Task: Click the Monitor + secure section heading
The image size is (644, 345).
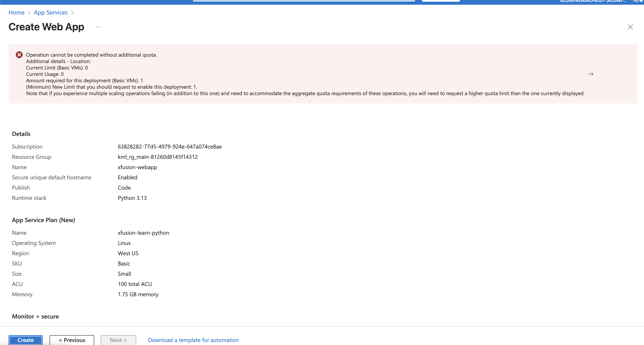Action: tap(35, 317)
